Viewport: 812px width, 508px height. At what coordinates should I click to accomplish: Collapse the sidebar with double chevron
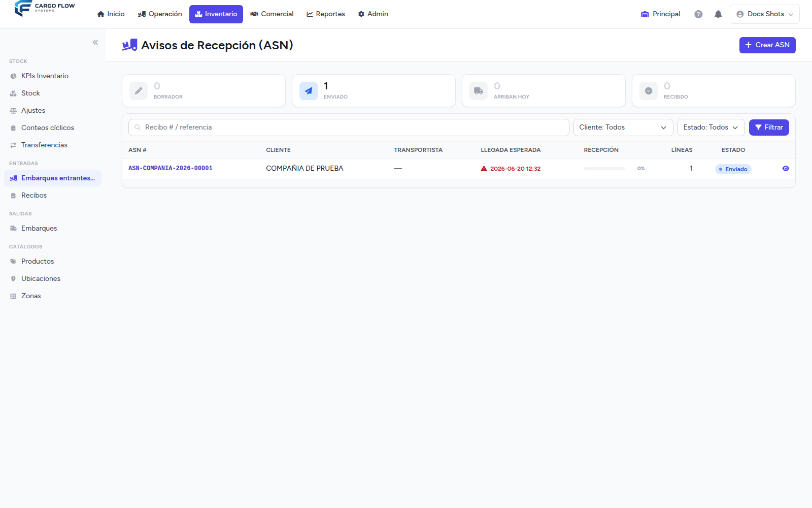95,43
